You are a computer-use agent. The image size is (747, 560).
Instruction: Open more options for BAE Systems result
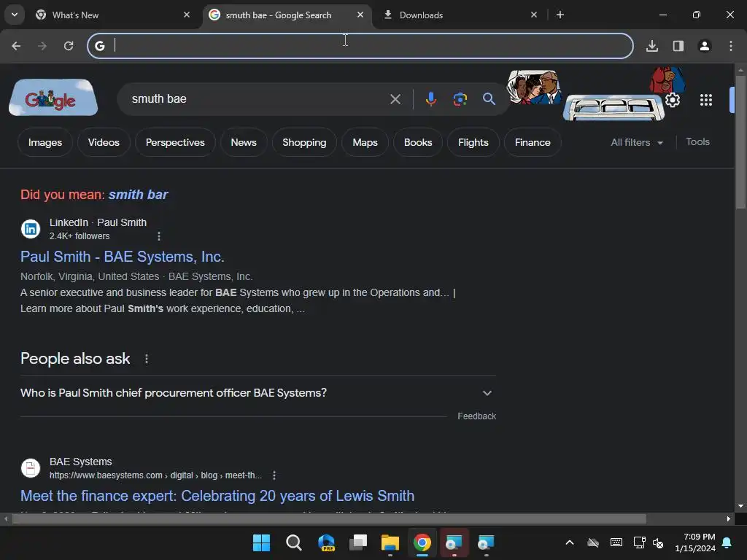click(274, 475)
